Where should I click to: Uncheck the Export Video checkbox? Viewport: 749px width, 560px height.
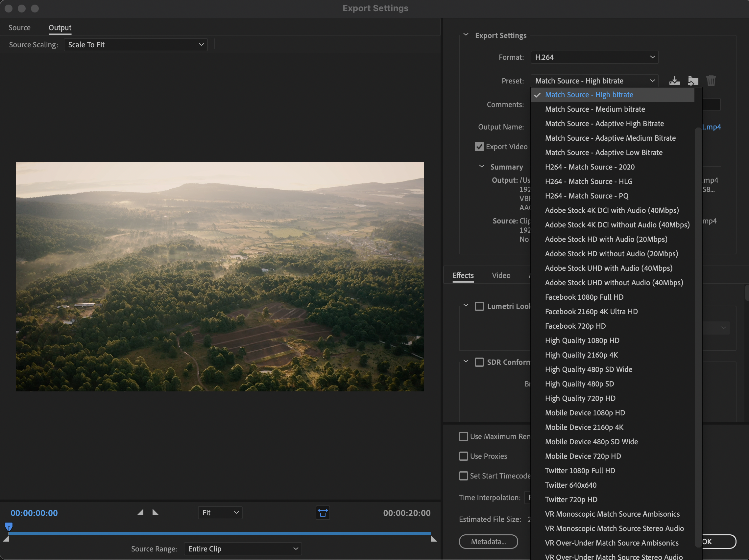coord(479,147)
